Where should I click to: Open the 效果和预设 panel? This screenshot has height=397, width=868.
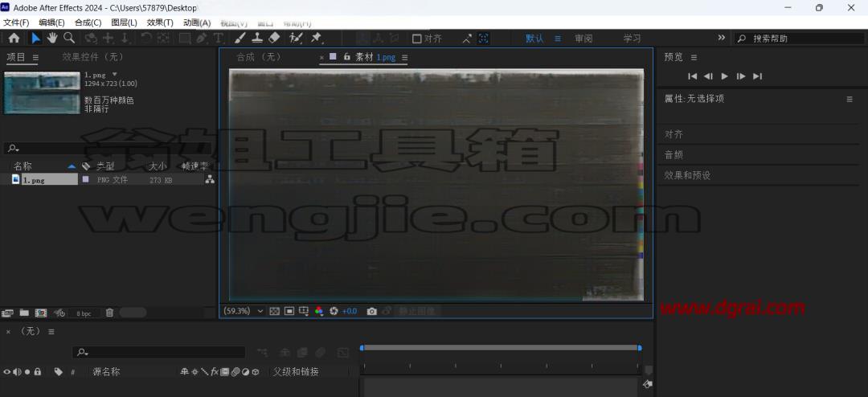[687, 175]
